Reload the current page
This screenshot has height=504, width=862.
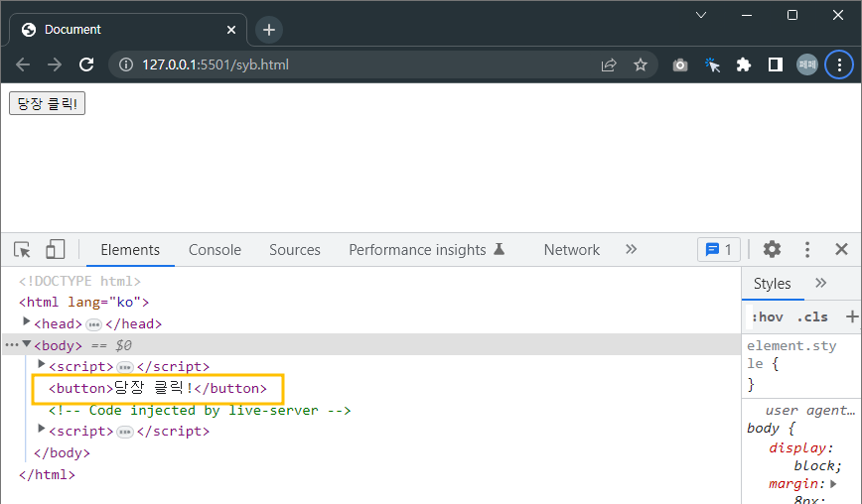pos(86,64)
